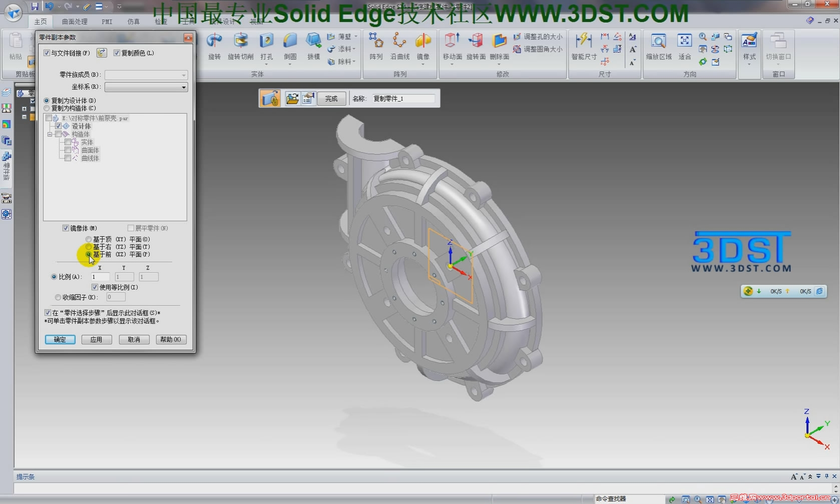This screenshot has height=504, width=840.
Task: Open the Thin Wall (薄壁) dropdown
Action: (x=356, y=37)
